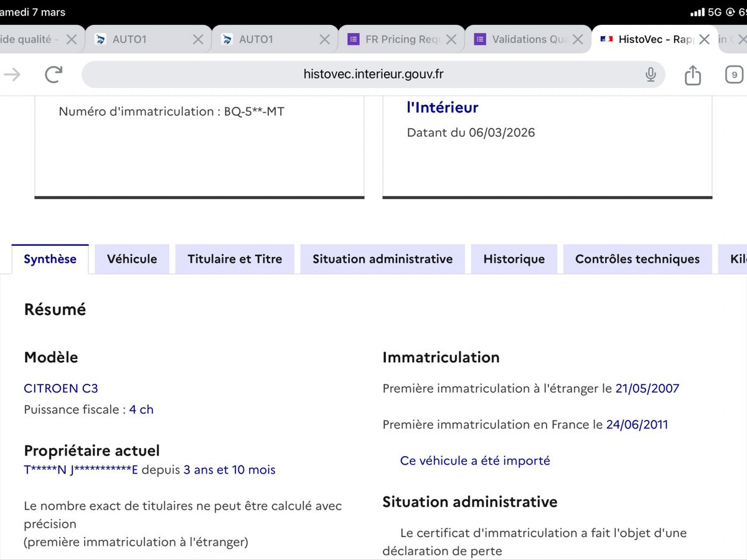Click the '3 ans et 10 mois' duration

[229, 470]
